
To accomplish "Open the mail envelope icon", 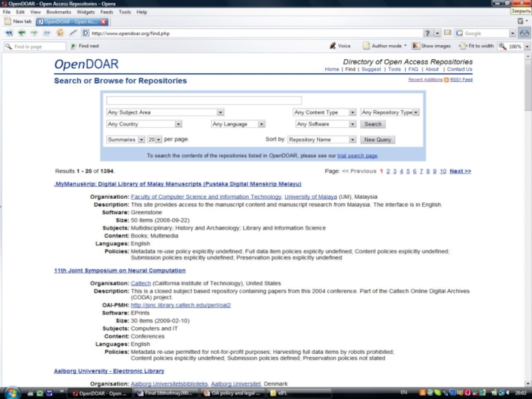I will coord(448,33).
